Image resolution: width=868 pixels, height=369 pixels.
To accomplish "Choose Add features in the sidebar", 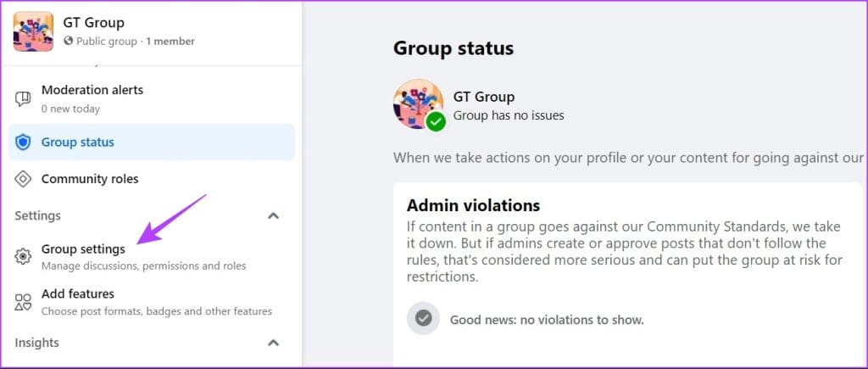I will 78,294.
